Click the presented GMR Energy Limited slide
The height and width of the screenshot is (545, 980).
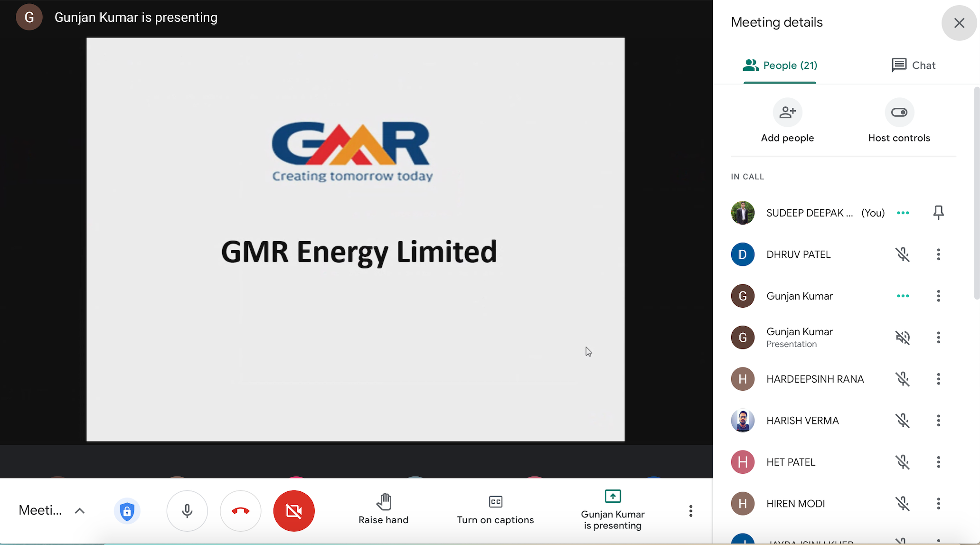(x=356, y=240)
